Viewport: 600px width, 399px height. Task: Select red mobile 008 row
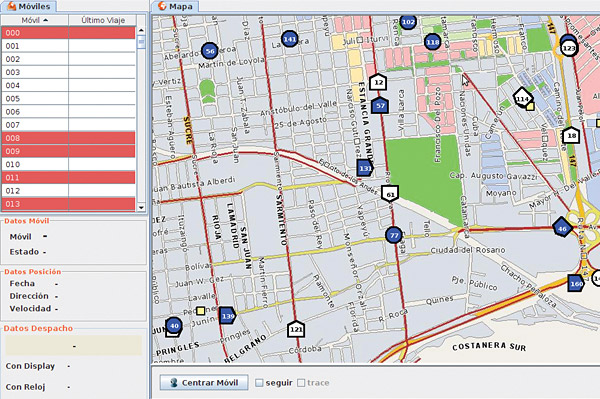click(x=68, y=138)
